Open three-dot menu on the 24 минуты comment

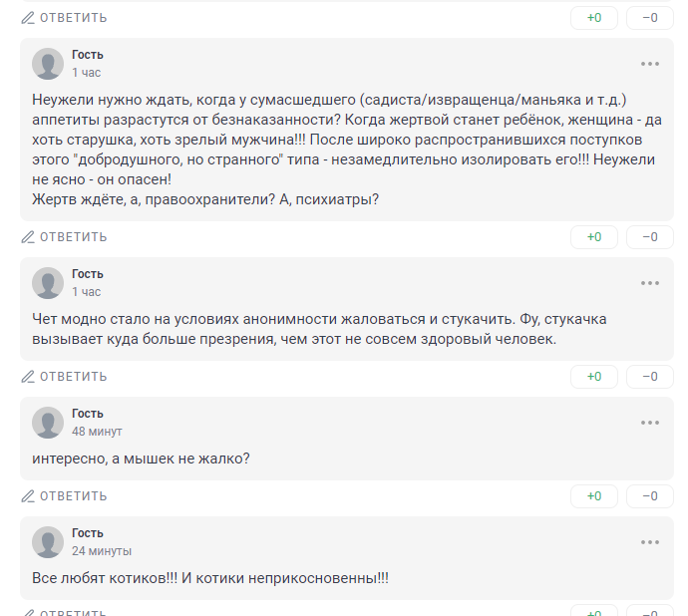[650, 542]
